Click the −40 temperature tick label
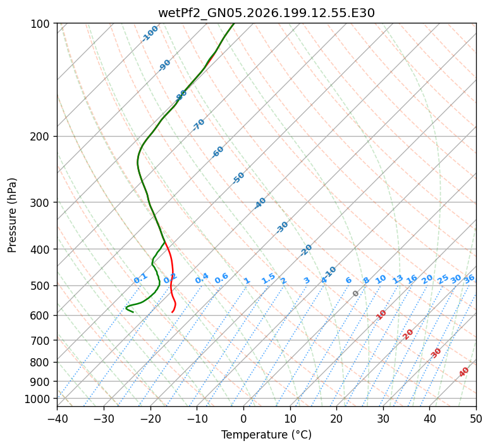This screenshot has height=448, width=490. pos(57,418)
